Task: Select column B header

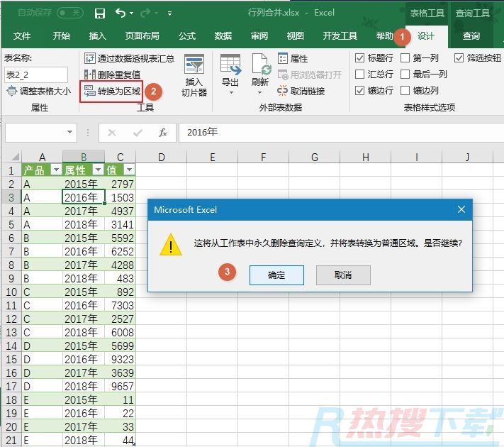Action: pyautogui.click(x=84, y=157)
